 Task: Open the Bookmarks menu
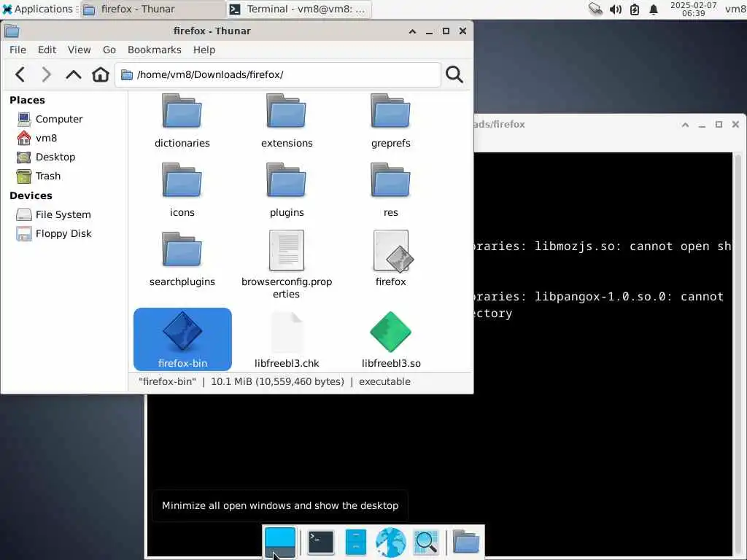pos(155,50)
